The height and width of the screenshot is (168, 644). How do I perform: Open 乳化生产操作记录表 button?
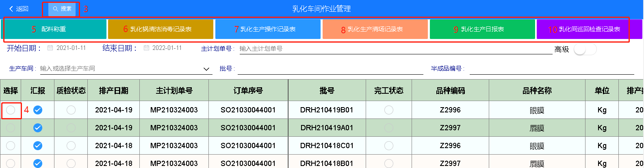[268, 29]
